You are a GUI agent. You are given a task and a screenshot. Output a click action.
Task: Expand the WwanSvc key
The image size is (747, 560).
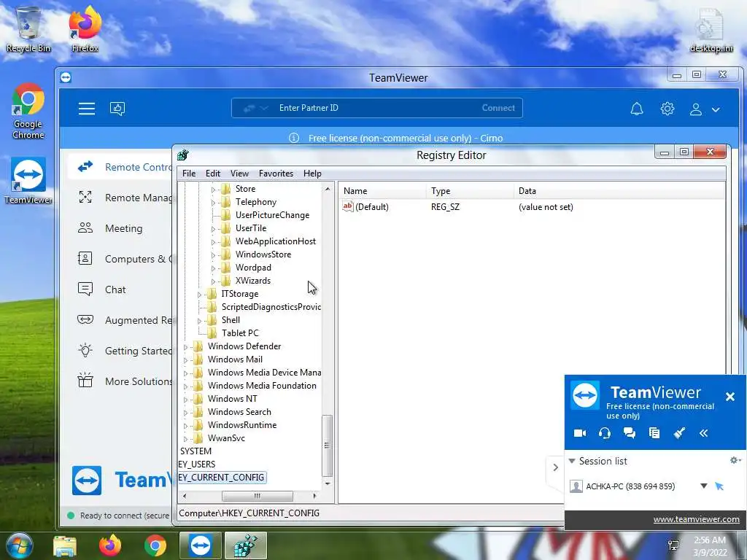coord(186,439)
